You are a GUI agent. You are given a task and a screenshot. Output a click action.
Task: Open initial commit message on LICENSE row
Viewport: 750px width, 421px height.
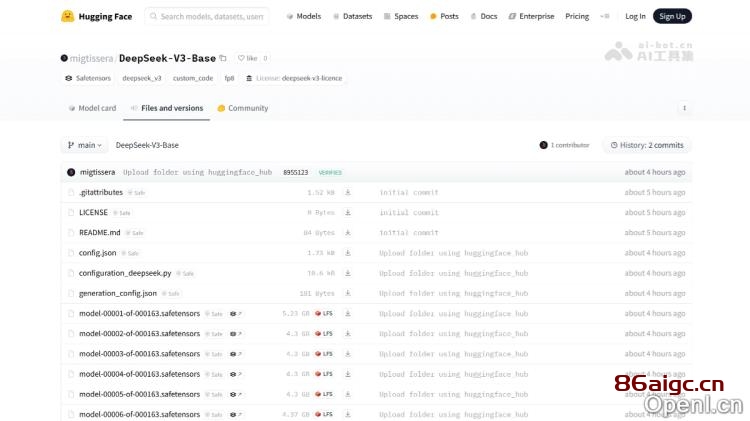(x=409, y=212)
